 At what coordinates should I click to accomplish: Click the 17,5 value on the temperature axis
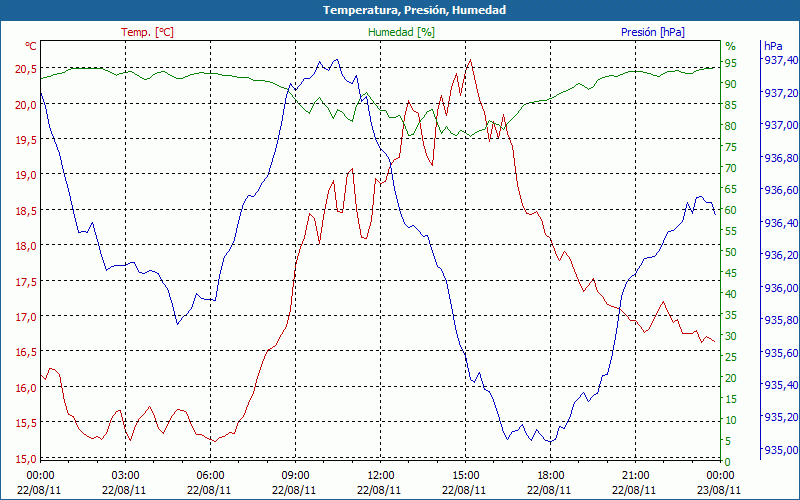(27, 282)
